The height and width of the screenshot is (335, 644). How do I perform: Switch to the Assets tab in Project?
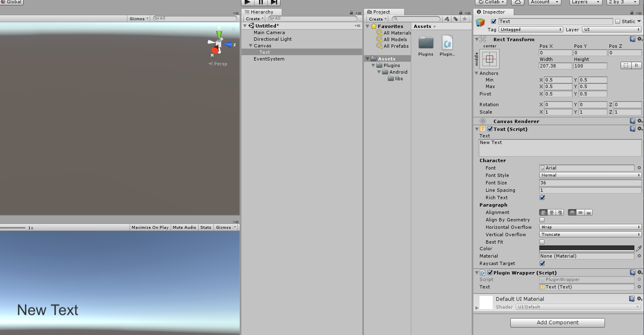click(422, 26)
